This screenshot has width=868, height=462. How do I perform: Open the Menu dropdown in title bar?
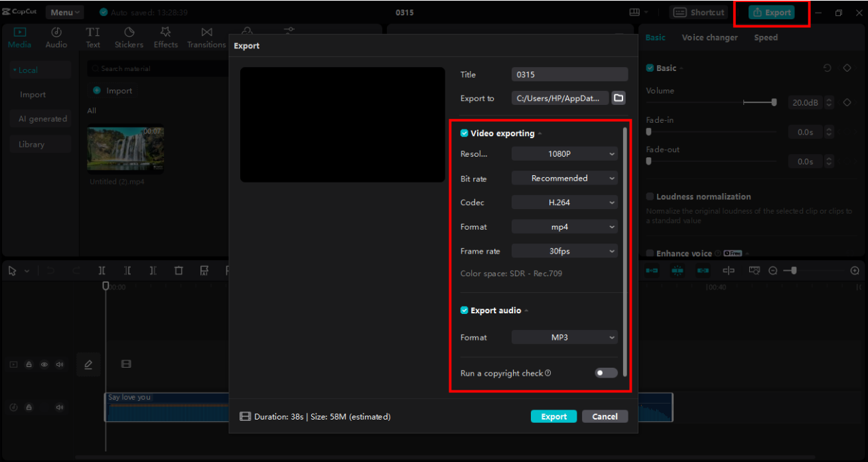click(65, 13)
